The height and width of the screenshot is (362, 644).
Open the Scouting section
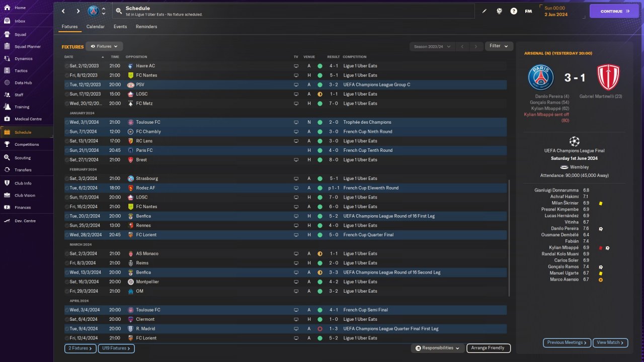(23, 157)
